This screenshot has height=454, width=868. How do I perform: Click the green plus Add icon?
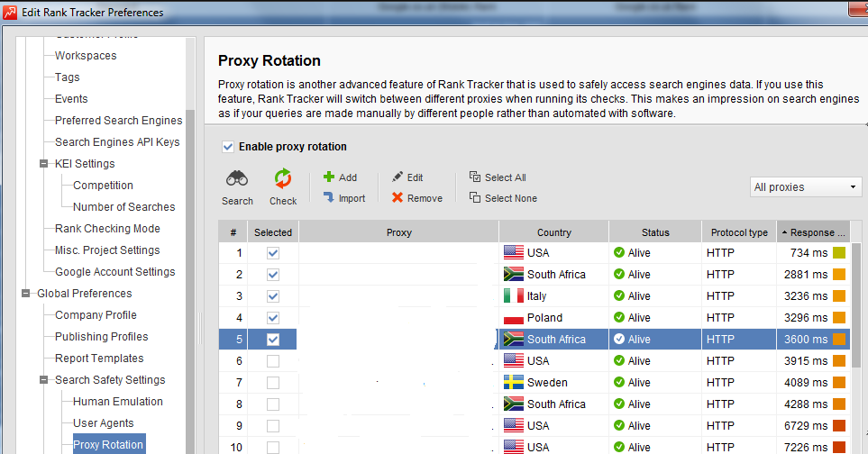pyautogui.click(x=329, y=177)
